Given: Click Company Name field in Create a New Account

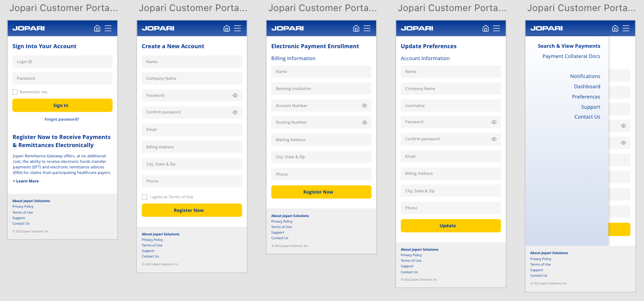Looking at the screenshot, I should click(192, 78).
